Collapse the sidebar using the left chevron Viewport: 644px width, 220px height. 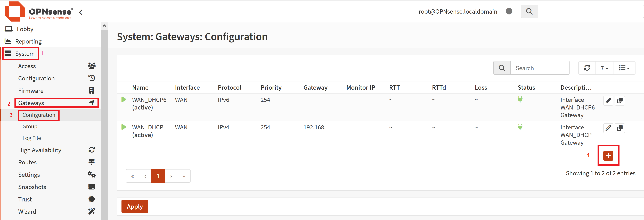click(81, 12)
